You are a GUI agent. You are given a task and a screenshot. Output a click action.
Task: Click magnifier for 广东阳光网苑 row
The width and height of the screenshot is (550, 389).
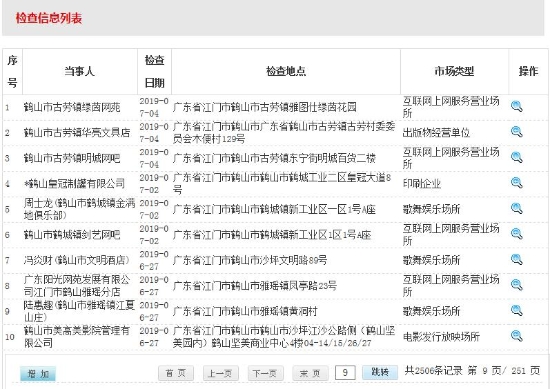click(x=516, y=285)
